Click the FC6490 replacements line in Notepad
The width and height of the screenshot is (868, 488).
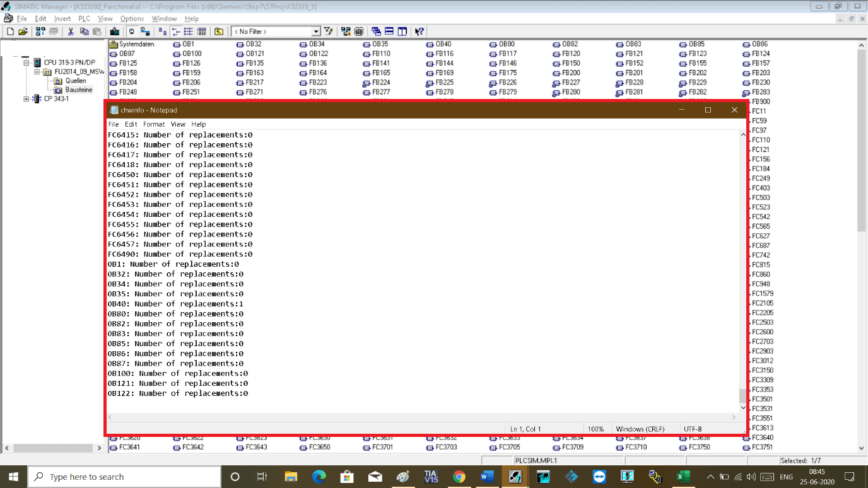pyautogui.click(x=180, y=254)
